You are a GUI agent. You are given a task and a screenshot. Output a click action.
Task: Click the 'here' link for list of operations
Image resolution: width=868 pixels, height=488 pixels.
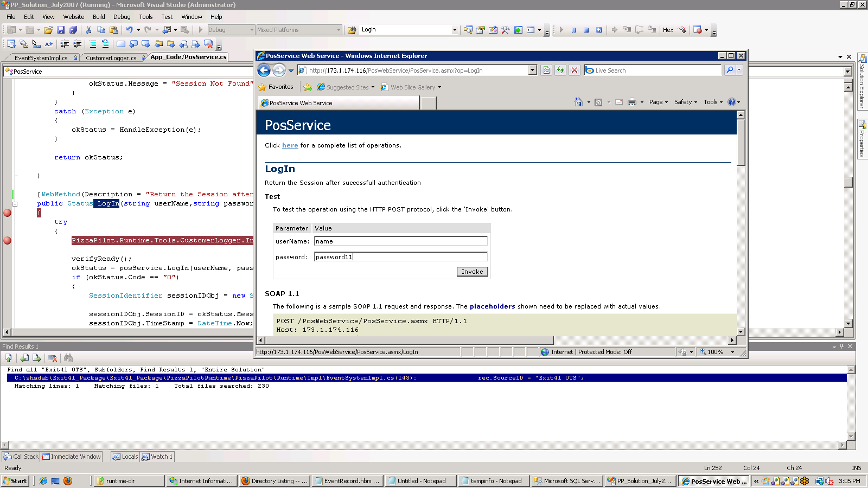[290, 145]
